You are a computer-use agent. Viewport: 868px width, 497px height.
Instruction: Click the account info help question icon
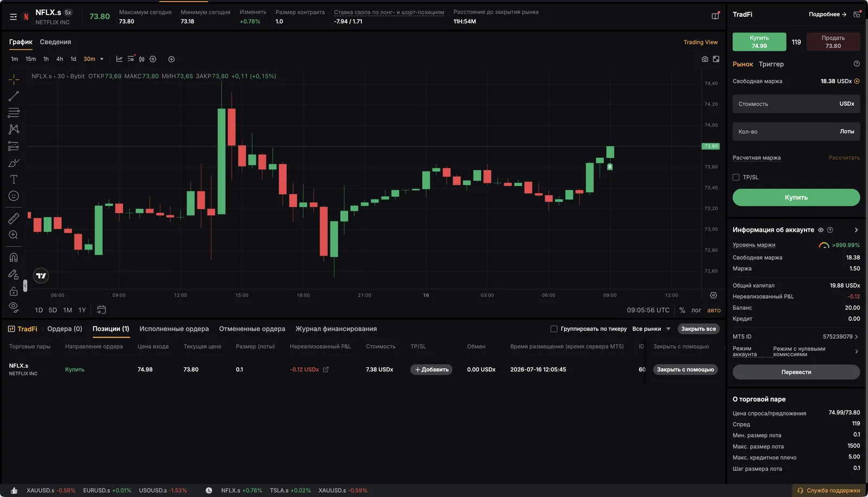tap(830, 230)
